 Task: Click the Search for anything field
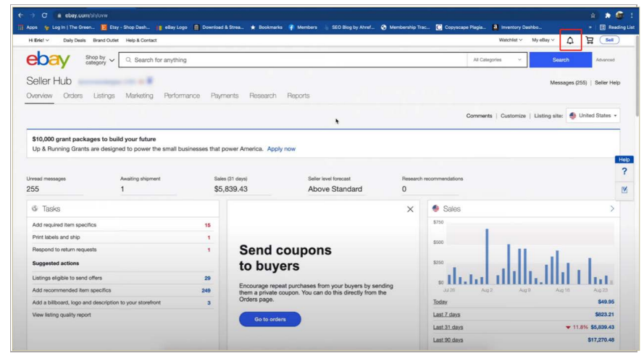pyautogui.click(x=293, y=60)
